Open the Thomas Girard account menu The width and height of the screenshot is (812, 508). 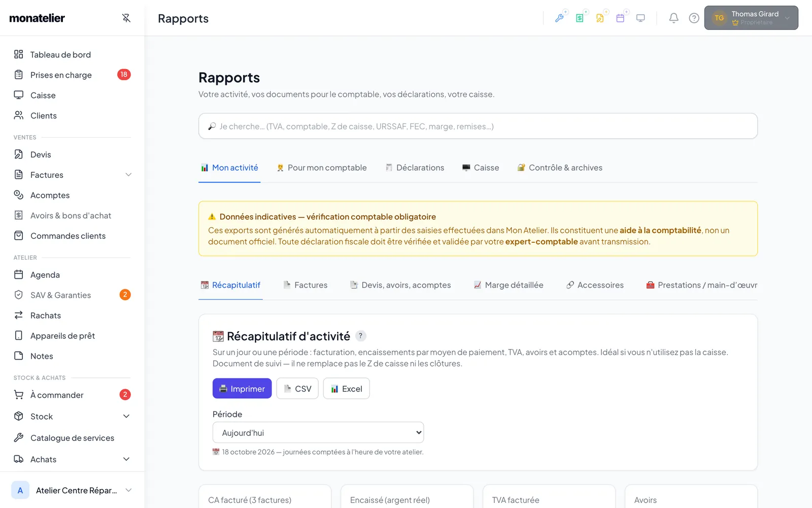(x=751, y=18)
